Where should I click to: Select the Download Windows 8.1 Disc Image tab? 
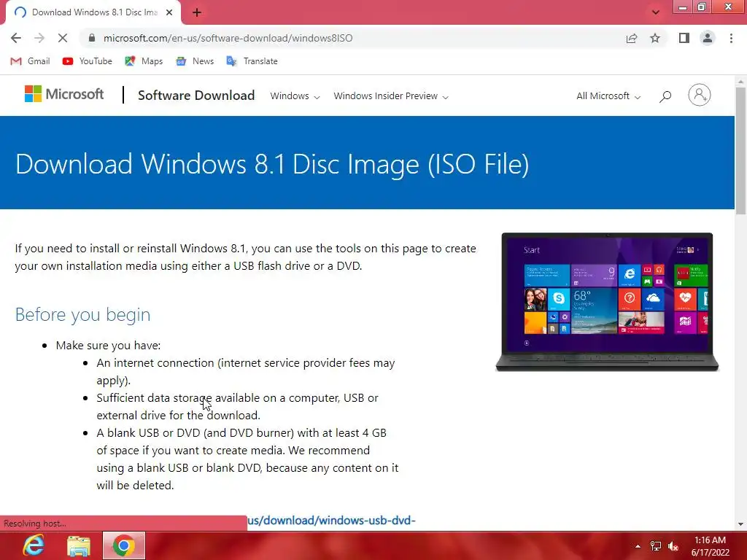pos(93,12)
